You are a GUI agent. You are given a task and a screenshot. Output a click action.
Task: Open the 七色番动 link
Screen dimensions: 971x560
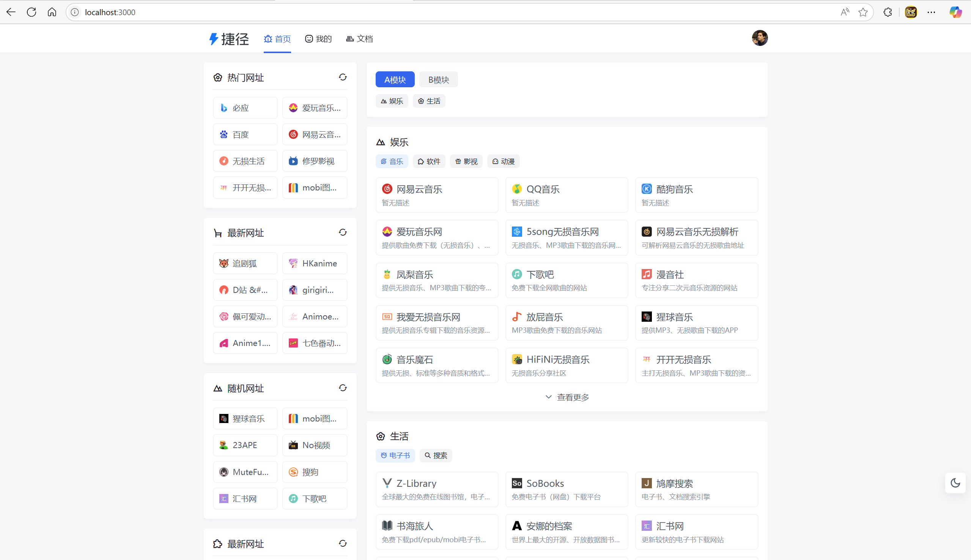(315, 343)
